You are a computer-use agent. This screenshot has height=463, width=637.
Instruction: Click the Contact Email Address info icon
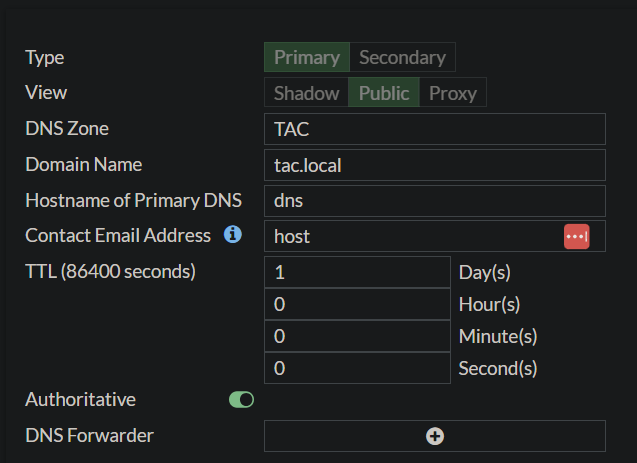point(233,235)
